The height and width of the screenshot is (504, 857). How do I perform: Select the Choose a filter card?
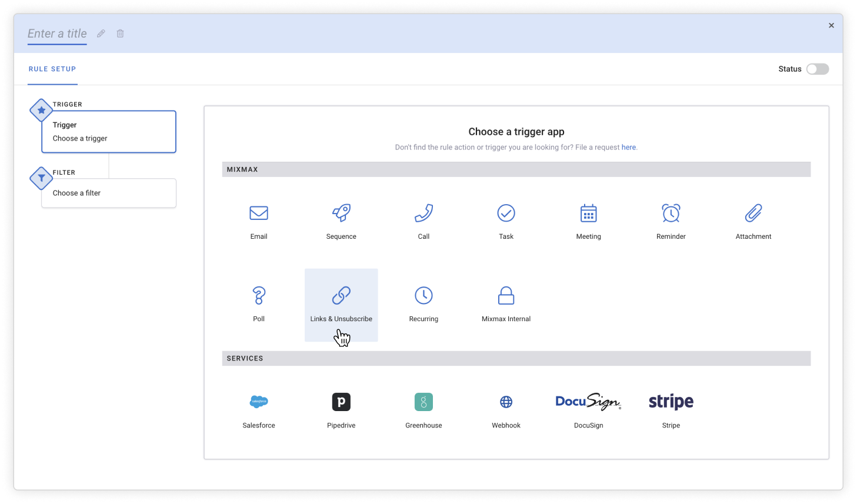(109, 193)
